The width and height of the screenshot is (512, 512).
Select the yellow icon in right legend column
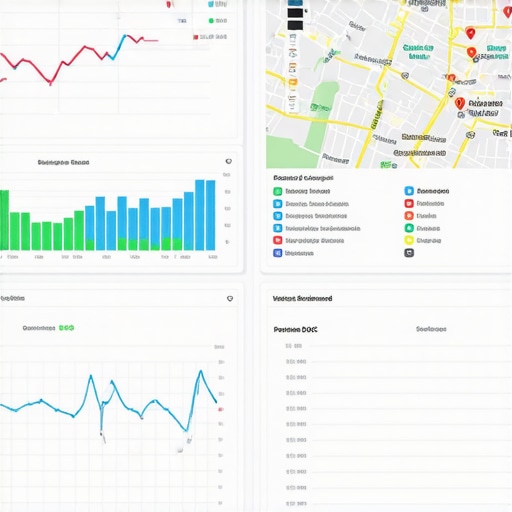click(x=409, y=240)
